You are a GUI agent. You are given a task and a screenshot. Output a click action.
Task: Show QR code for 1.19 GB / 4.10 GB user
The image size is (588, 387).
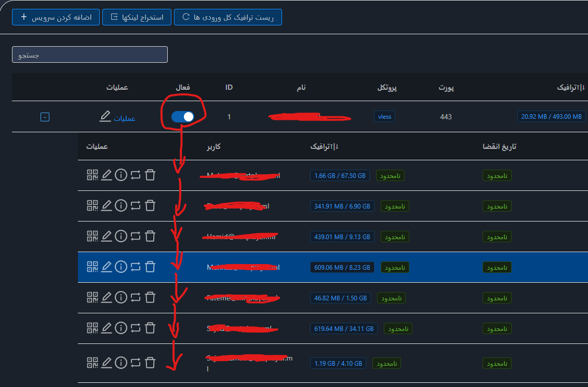[x=92, y=363]
